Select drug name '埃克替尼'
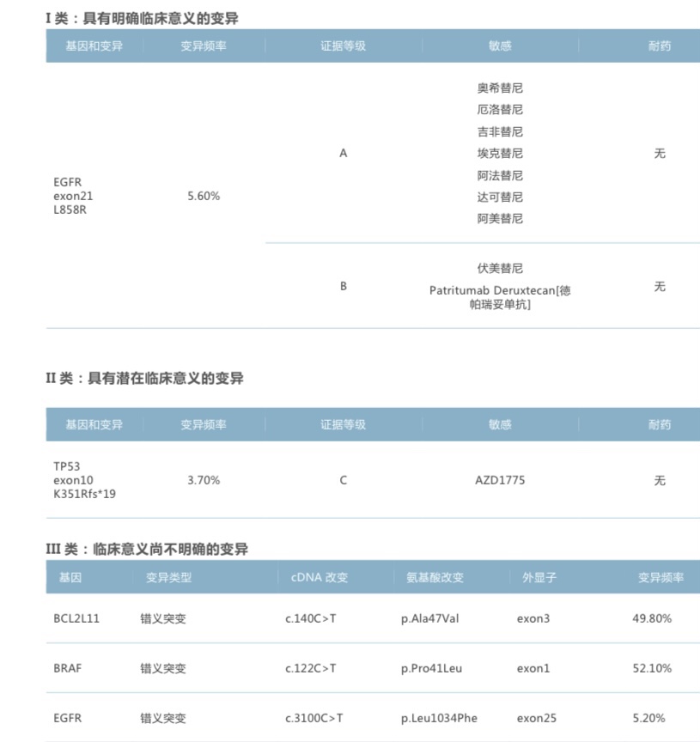The width and height of the screenshot is (700, 742). 500,154
